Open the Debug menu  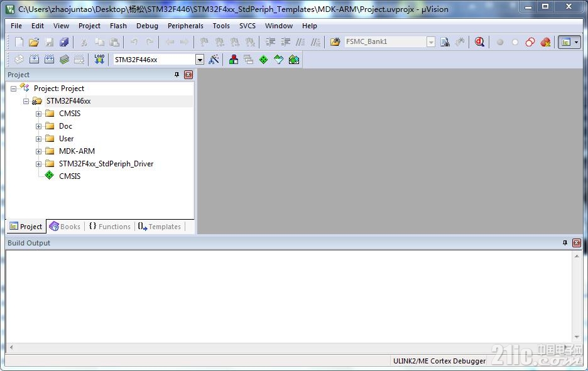(147, 26)
